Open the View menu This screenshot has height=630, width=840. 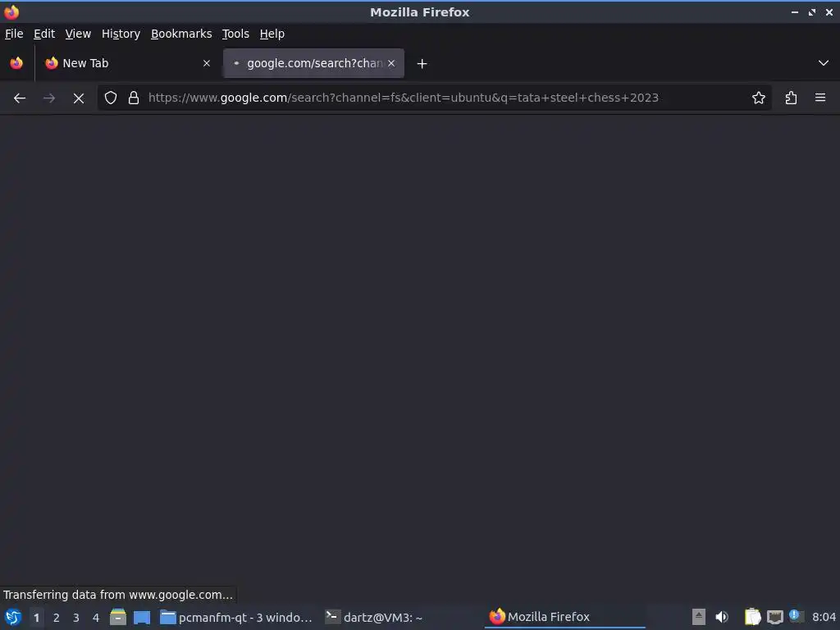(78, 34)
